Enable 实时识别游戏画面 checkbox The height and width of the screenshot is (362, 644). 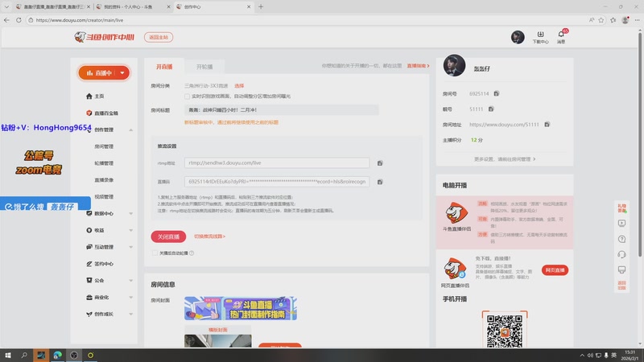(188, 97)
